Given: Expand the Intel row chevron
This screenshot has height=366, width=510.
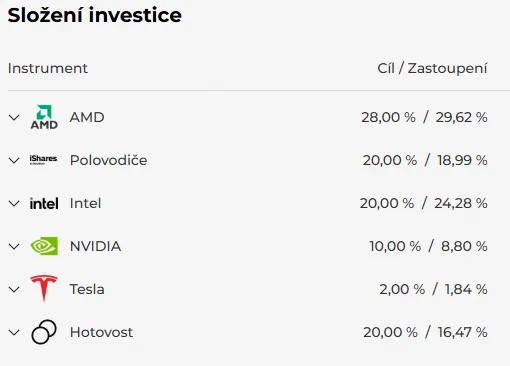Looking at the screenshot, I should [x=14, y=203].
